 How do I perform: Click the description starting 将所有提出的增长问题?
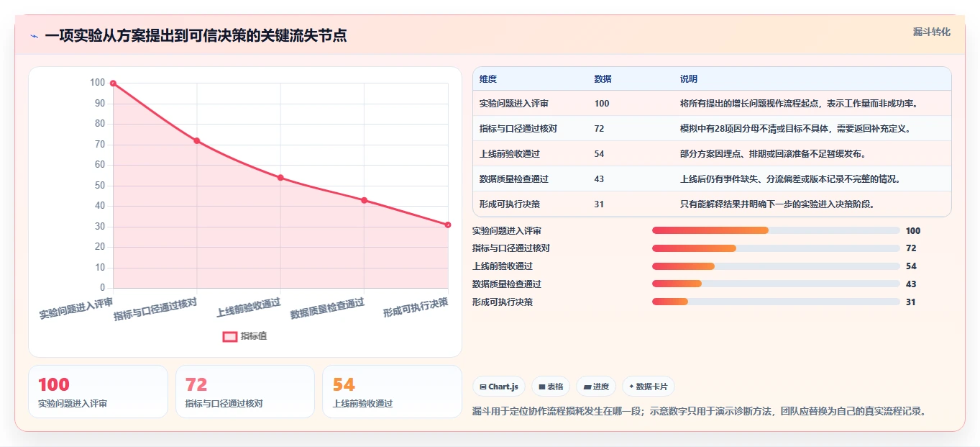(798, 103)
